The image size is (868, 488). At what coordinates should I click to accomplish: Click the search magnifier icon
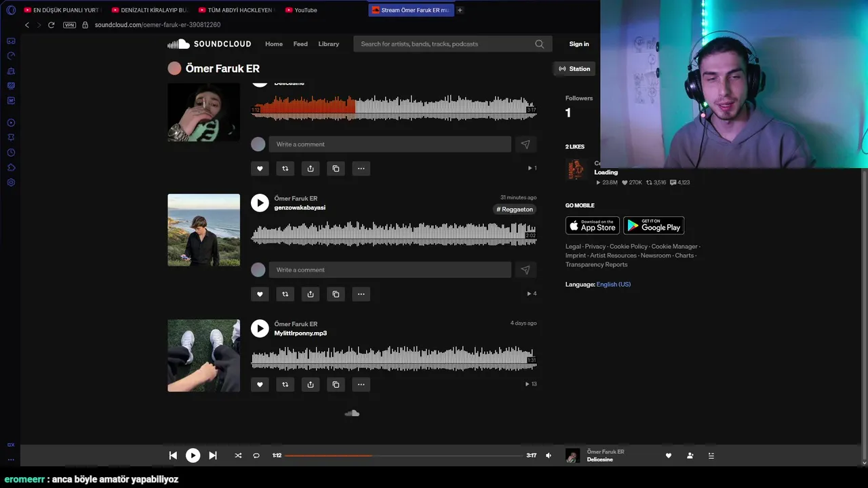pos(539,44)
